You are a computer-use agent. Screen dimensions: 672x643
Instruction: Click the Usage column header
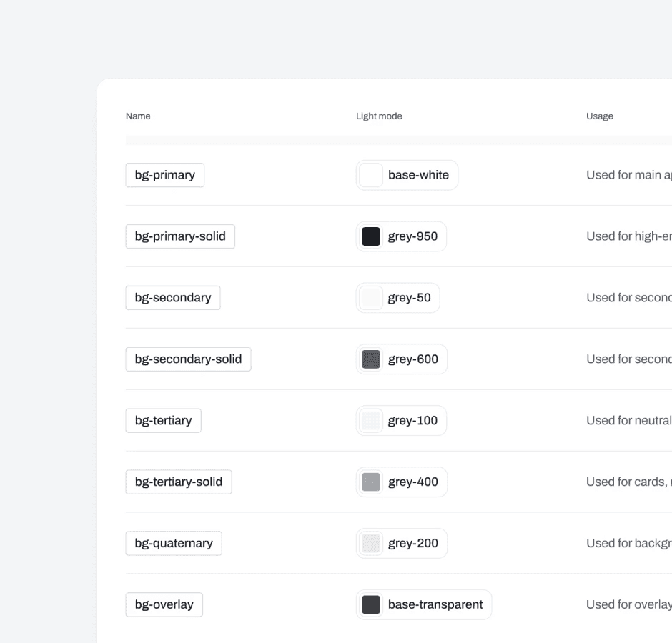[x=600, y=116]
